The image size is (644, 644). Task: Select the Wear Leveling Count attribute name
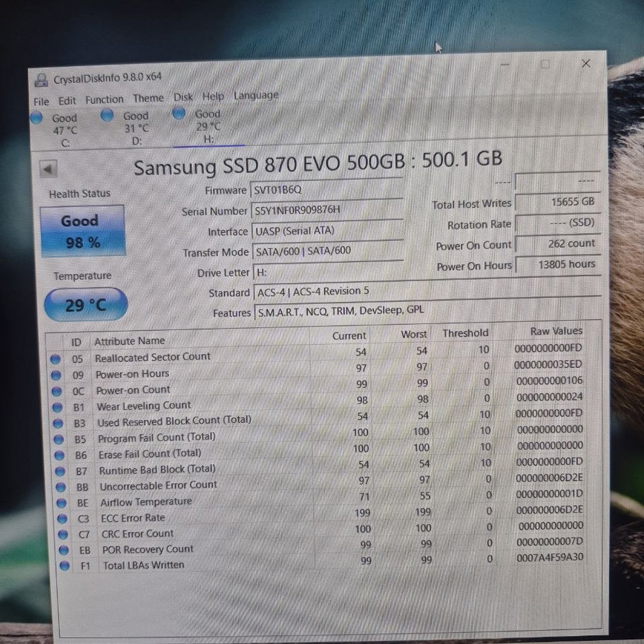(x=144, y=406)
